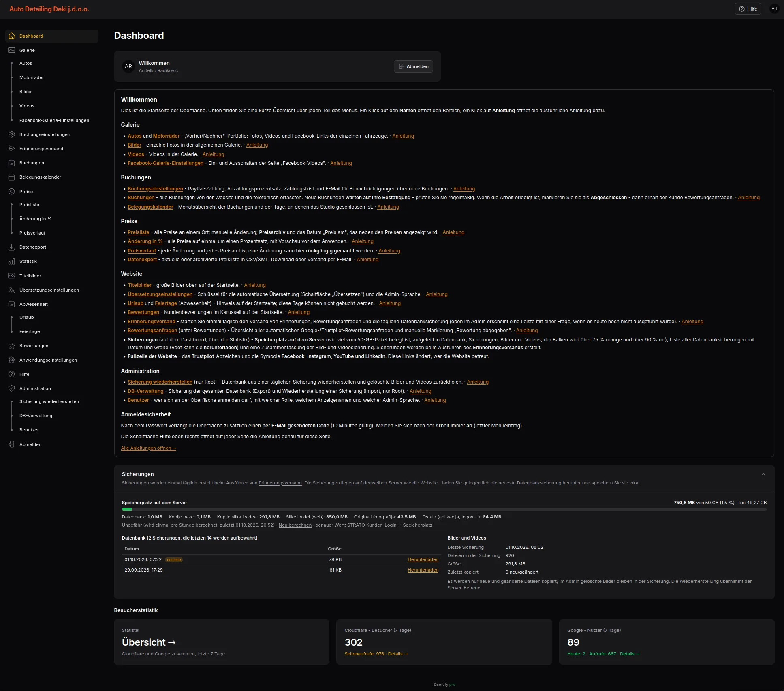Viewport: 784px width, 691px height.
Task: Click Bewertungsanfragen link in Website section
Action: pos(152,331)
